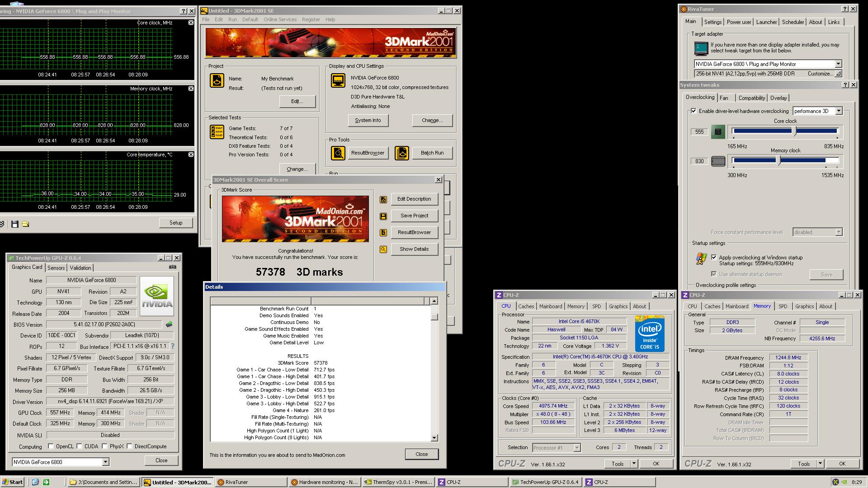Click the Internet Explorer quick launch icon

coord(35,482)
